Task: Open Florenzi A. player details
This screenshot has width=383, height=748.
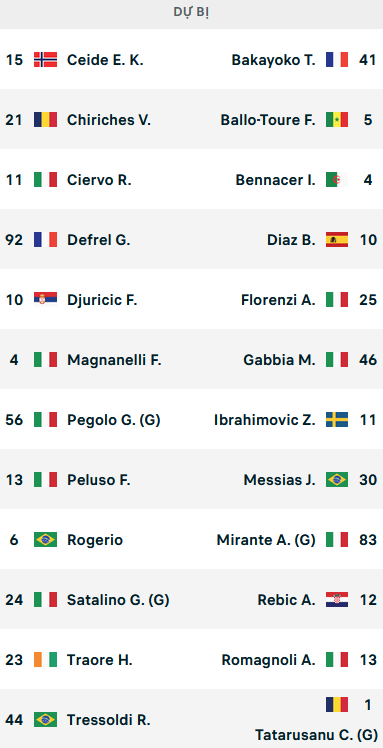Action: [x=278, y=300]
